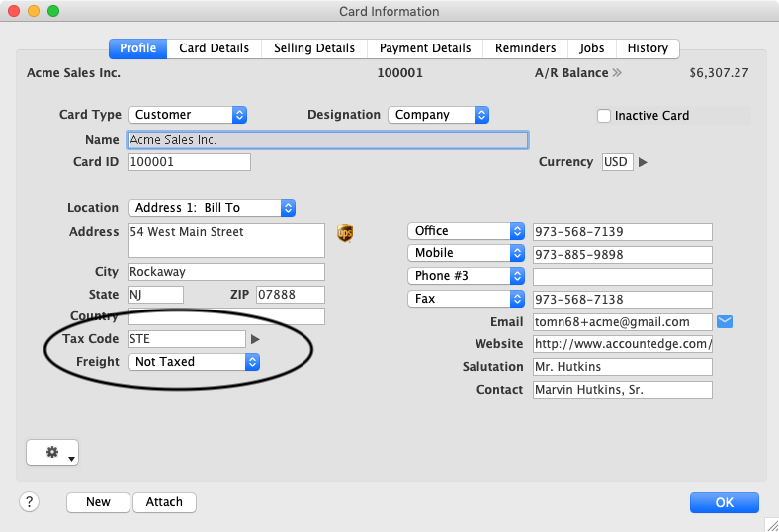Open the Card Type dropdown
Image resolution: width=779 pixels, height=532 pixels.
(x=188, y=115)
